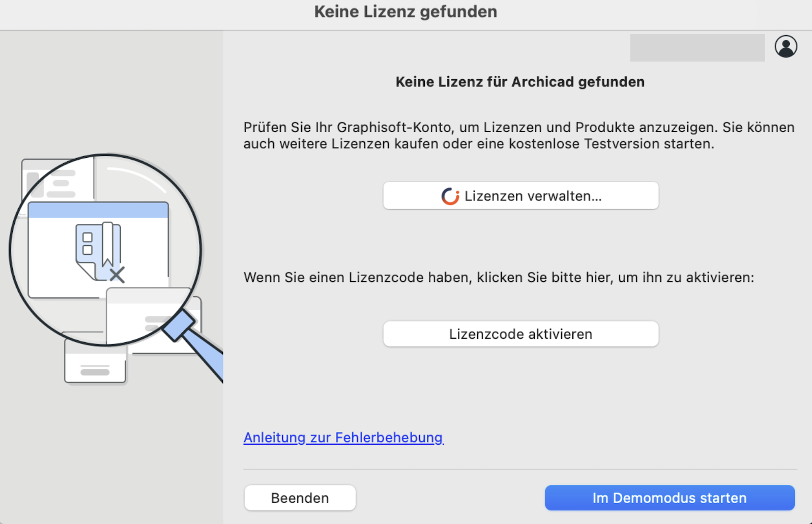Click the 'Keine Lizenz für Archicad gefunden' heading
Screen dimensions: 812x524
[x=520, y=82]
